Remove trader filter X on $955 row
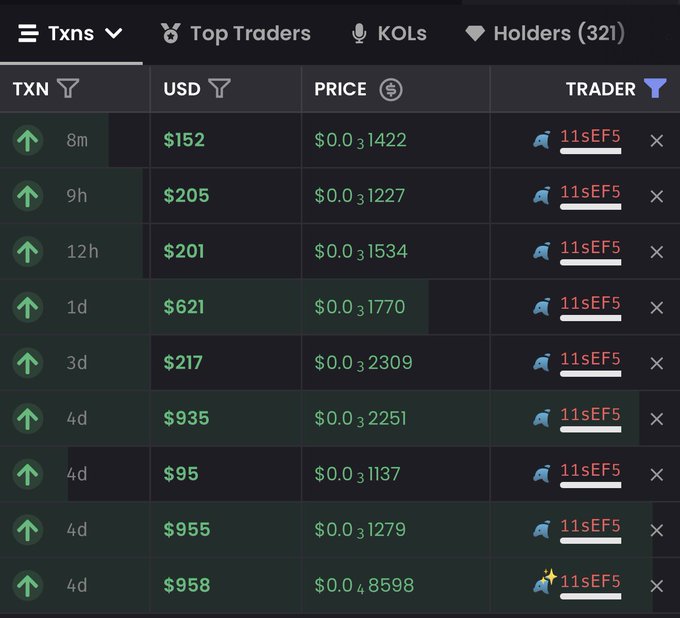Viewport: 680px width, 618px height. [657, 530]
